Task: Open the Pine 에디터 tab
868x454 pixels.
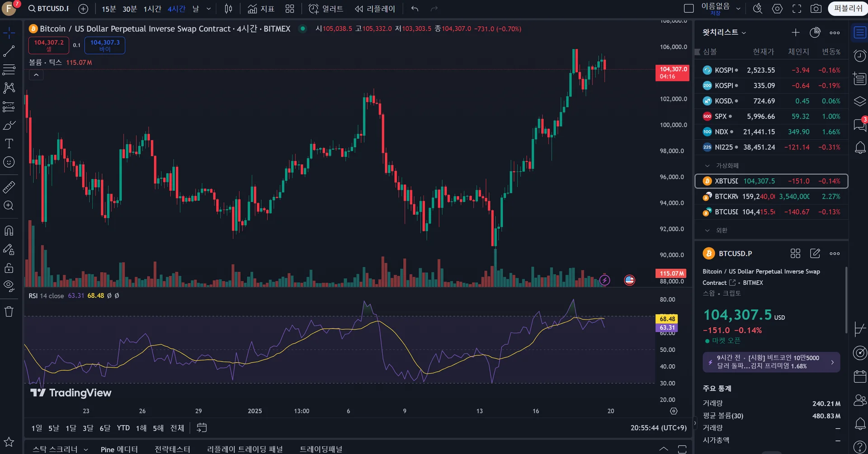Action: (119, 449)
